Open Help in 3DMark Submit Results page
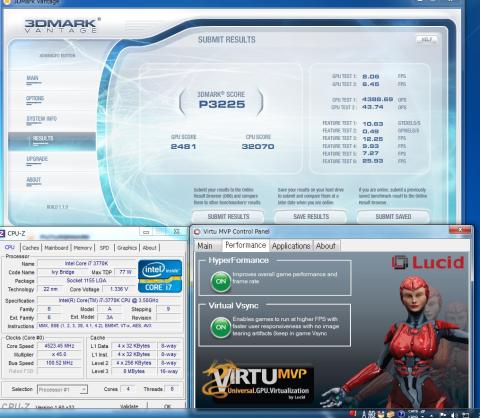This screenshot has height=418, width=480. pos(427,40)
